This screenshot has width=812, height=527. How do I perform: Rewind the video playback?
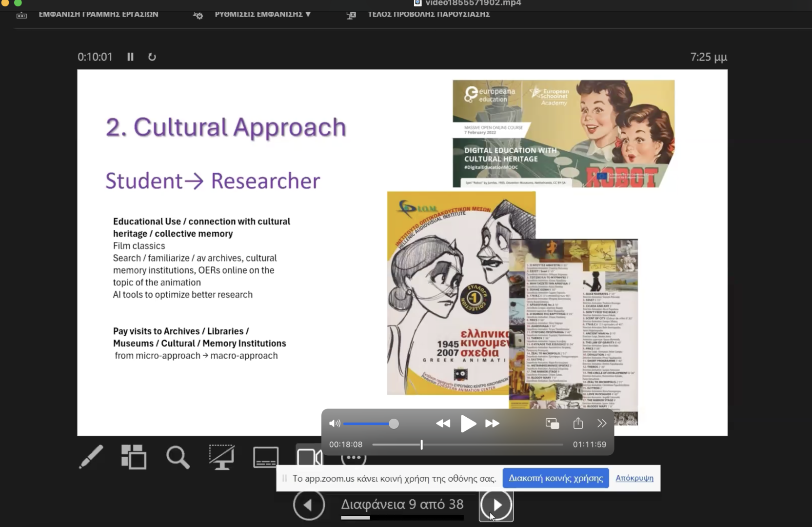pos(443,424)
